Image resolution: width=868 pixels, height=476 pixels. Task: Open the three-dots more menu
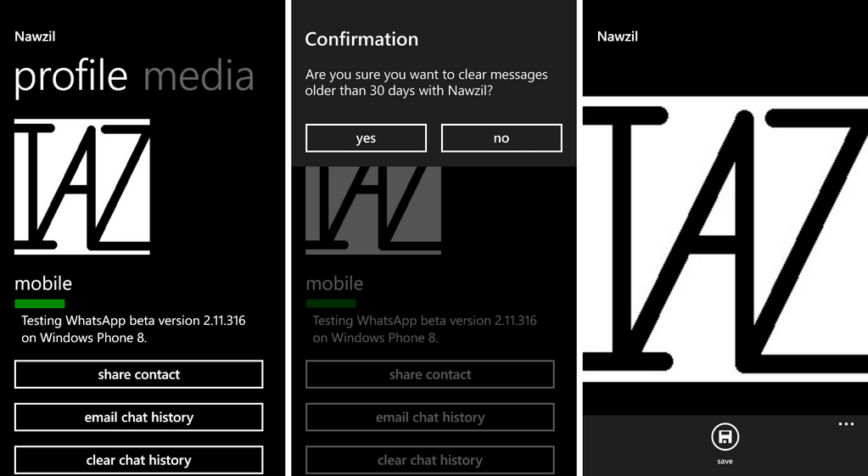(x=846, y=424)
